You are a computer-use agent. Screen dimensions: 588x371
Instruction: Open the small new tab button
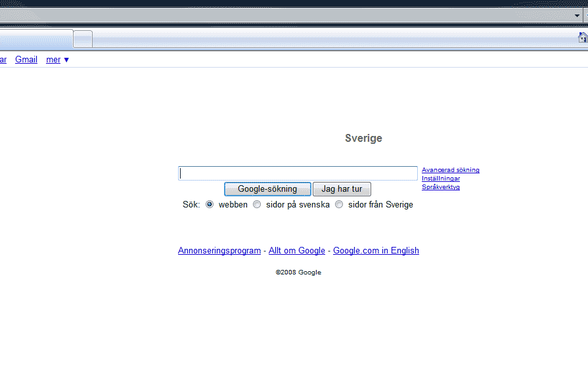[x=83, y=39]
